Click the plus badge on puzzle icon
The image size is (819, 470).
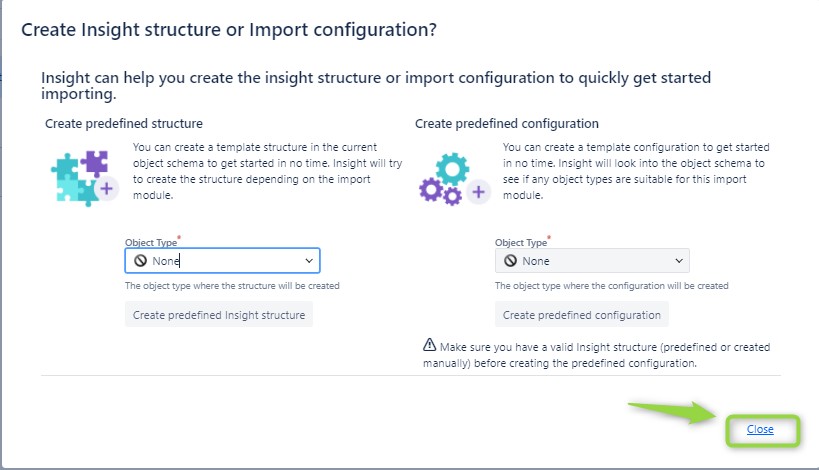[107, 189]
